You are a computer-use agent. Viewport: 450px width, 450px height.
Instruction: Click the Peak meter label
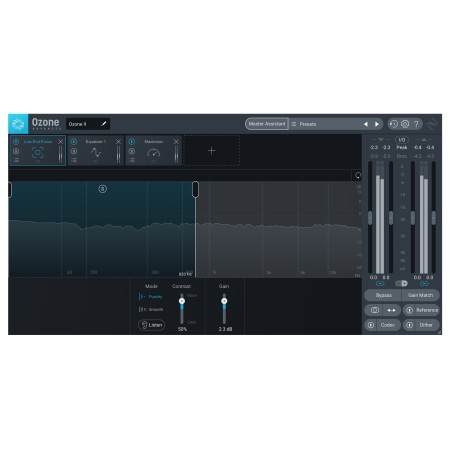click(x=402, y=147)
